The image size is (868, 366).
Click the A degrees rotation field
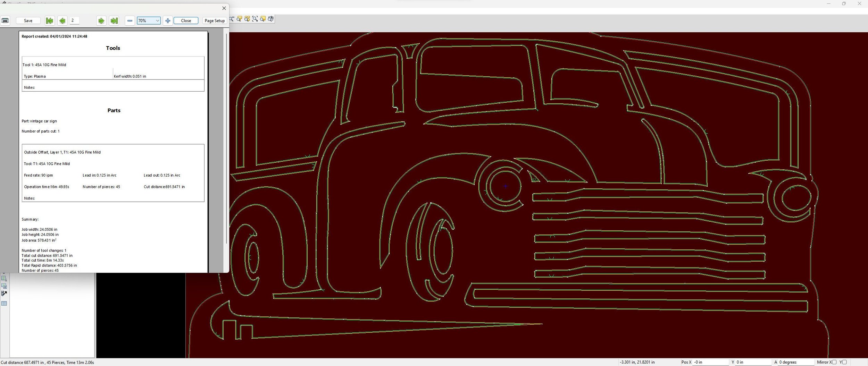pyautogui.click(x=795, y=362)
